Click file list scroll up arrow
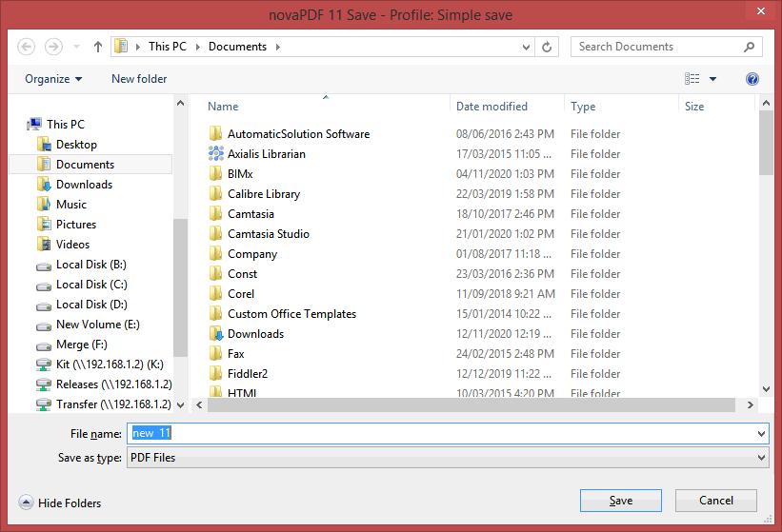The image size is (782, 532). pos(766,103)
